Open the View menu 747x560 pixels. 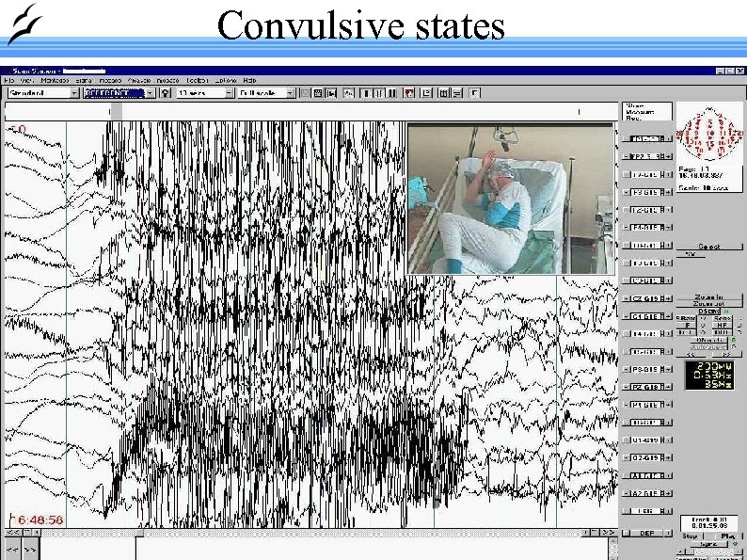click(x=27, y=81)
